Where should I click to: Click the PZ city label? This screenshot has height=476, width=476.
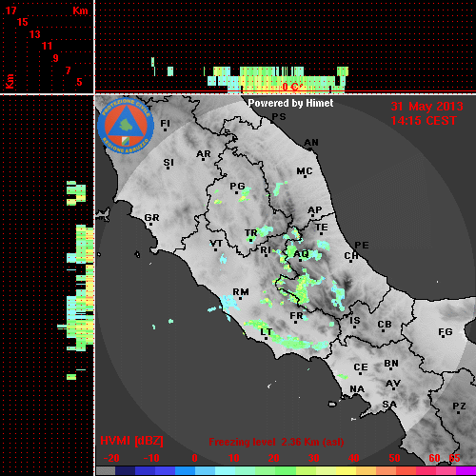459,407
